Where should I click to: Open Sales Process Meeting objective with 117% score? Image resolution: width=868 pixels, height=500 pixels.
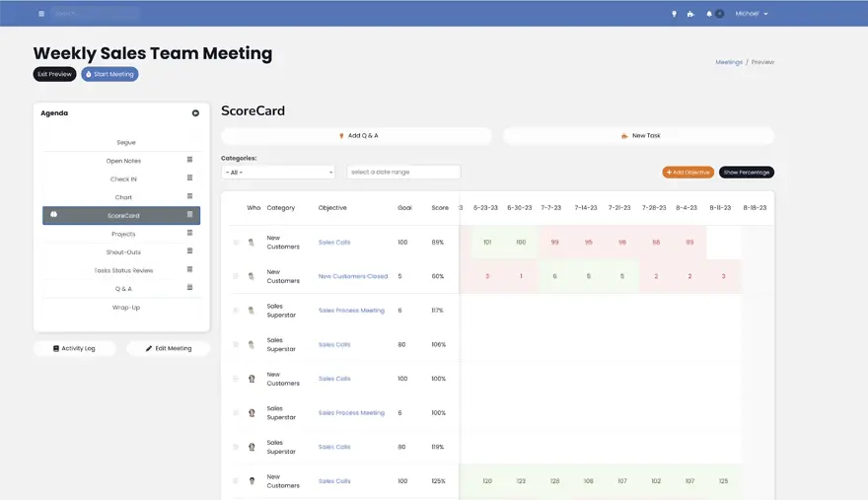351,311
